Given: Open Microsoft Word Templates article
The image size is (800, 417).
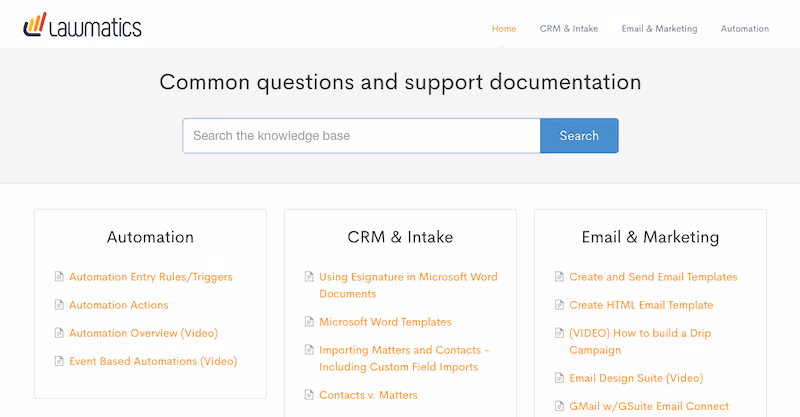Looking at the screenshot, I should 385,322.
